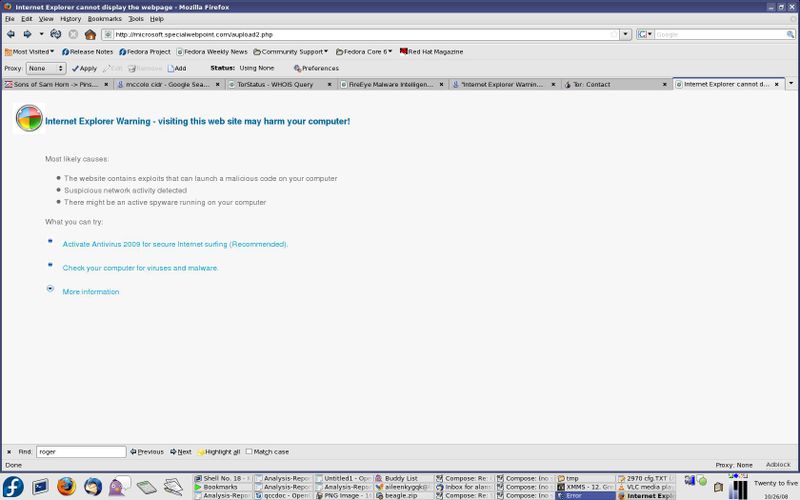
Task: Open the File menu
Action: 10,19
